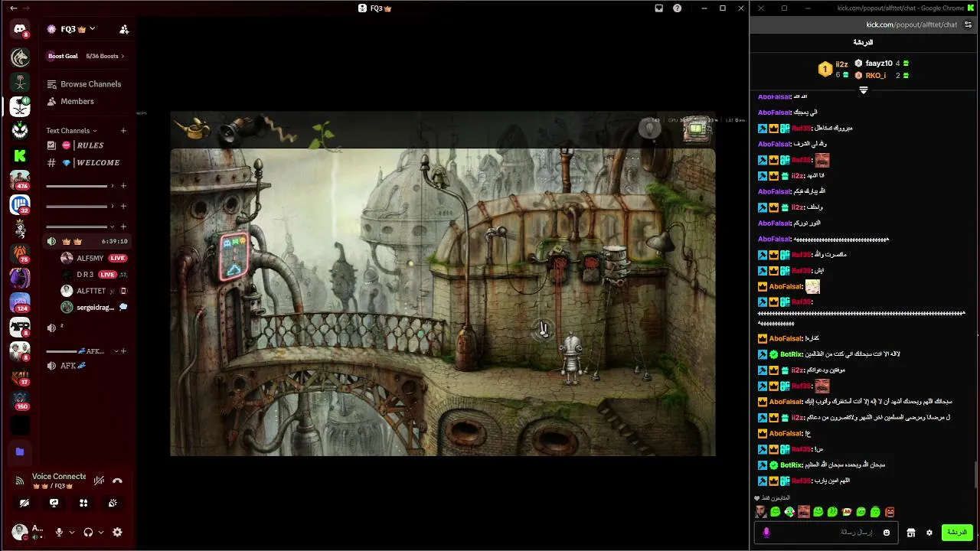This screenshot has width=980, height=551.
Task: Open server icon with 476 badge
Action: click(x=20, y=181)
